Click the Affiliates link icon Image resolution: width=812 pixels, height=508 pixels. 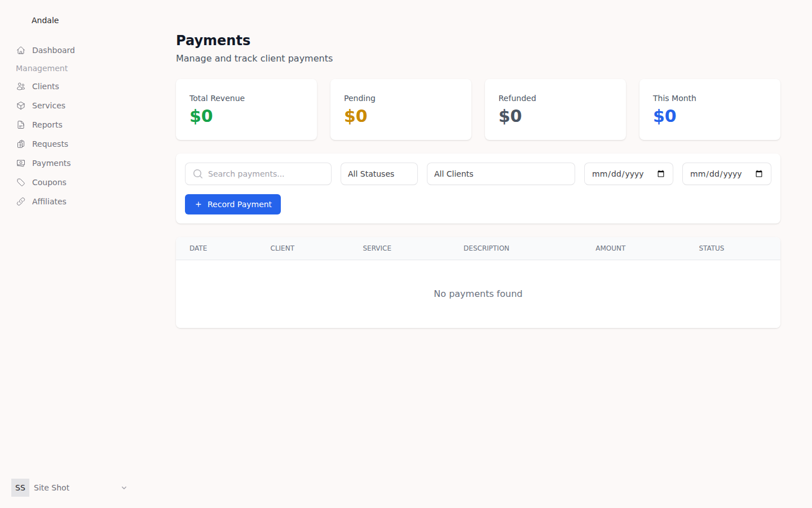pos(21,202)
